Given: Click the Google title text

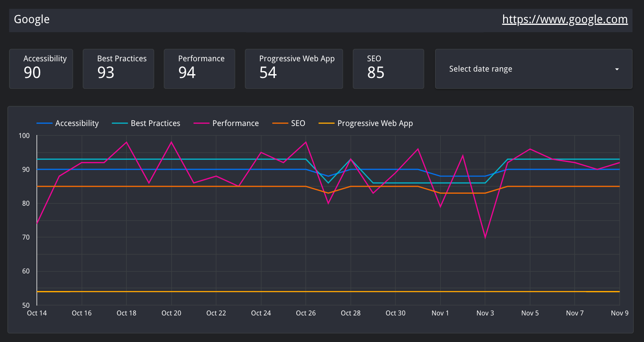Looking at the screenshot, I should tap(32, 19).
